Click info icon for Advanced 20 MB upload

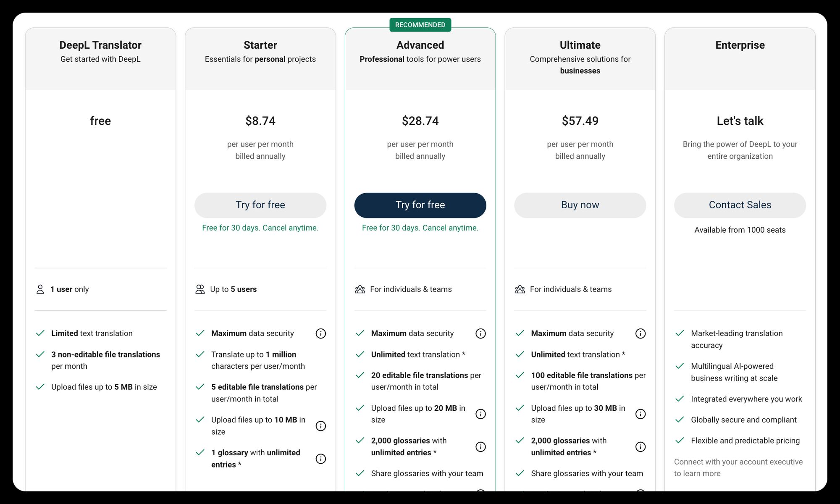pos(480,414)
